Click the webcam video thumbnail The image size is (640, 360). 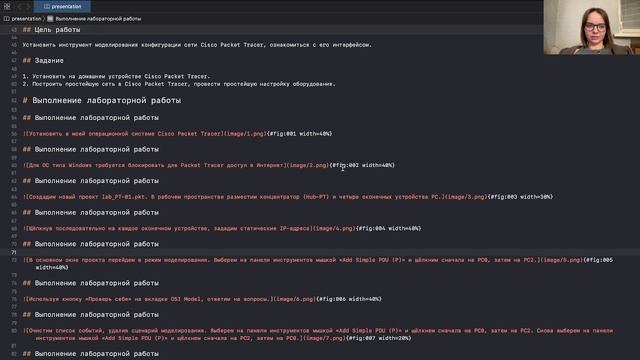coord(591,27)
